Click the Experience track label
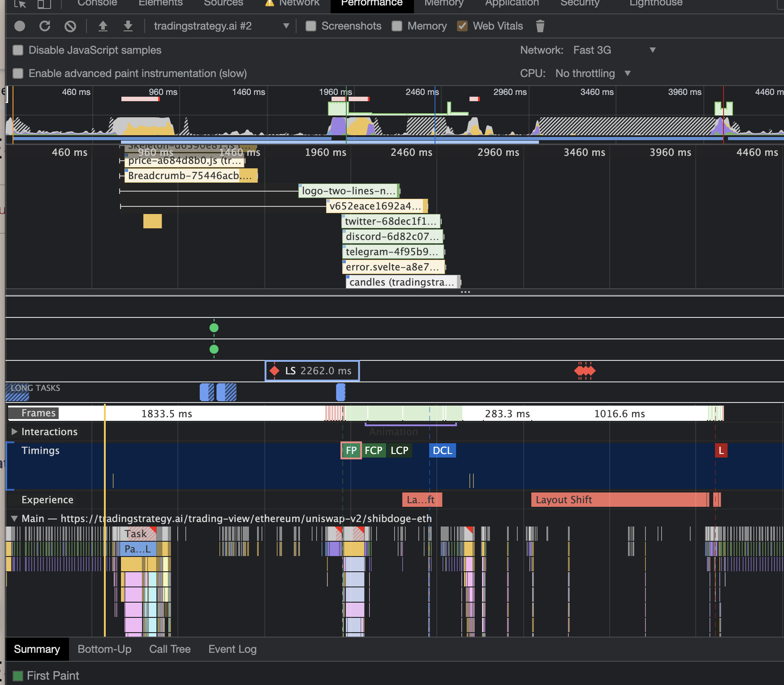 [47, 500]
